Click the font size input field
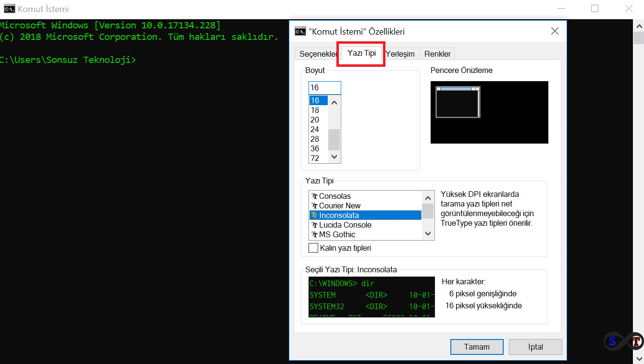 [x=324, y=88]
